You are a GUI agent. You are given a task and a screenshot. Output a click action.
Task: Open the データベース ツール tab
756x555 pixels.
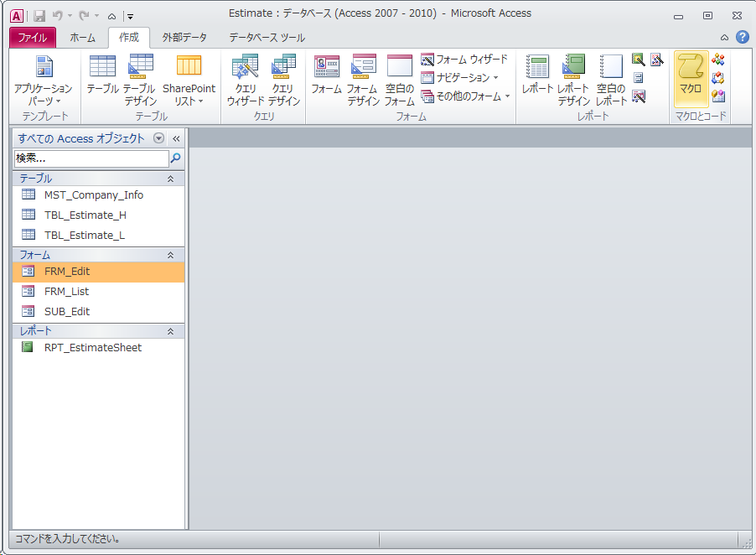point(267,38)
